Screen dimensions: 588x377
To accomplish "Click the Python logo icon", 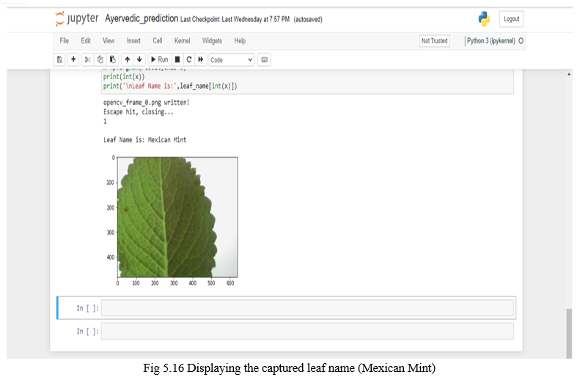I will pos(484,19).
